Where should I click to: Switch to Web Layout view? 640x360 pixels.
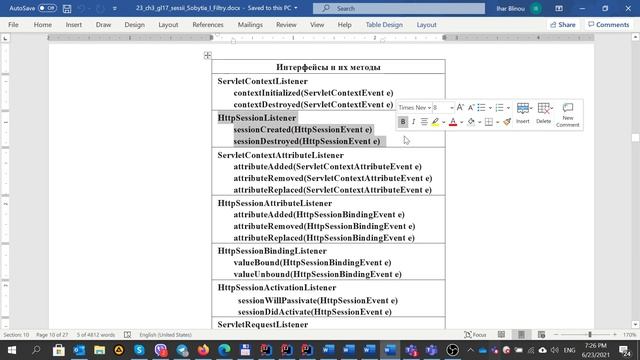542,335
